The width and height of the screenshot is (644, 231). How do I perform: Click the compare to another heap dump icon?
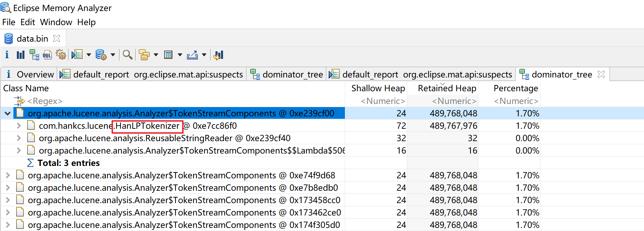tap(219, 55)
